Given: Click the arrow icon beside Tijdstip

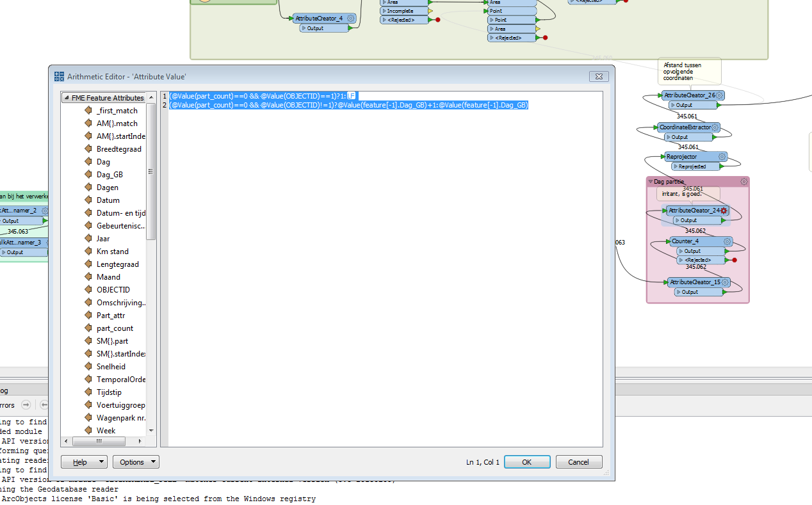Looking at the screenshot, I should [88, 392].
